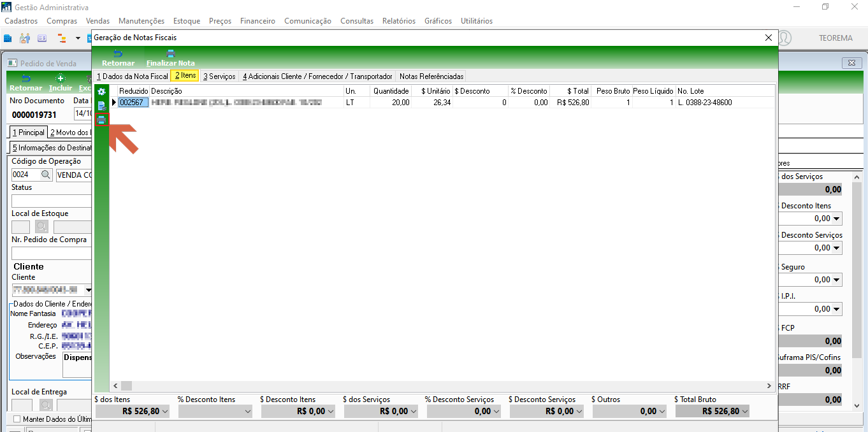Open the $ Desconto Serviços dropdown at bottom

(579, 412)
